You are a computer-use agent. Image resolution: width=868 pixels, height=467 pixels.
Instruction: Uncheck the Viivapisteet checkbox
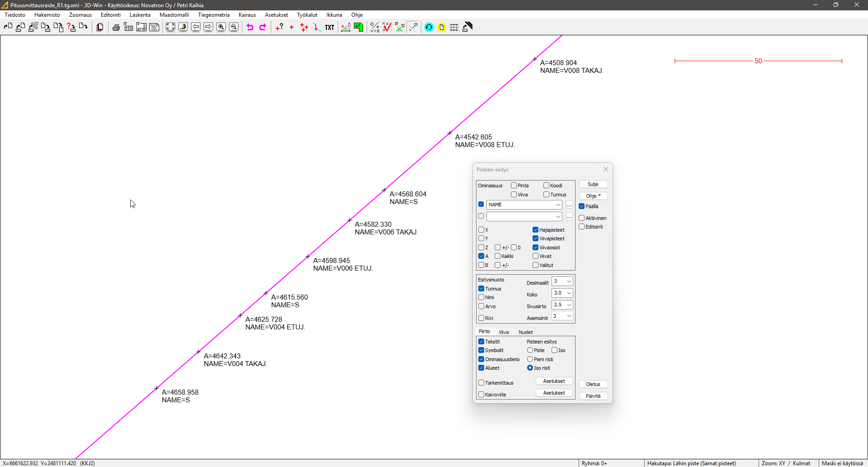pyautogui.click(x=535, y=238)
